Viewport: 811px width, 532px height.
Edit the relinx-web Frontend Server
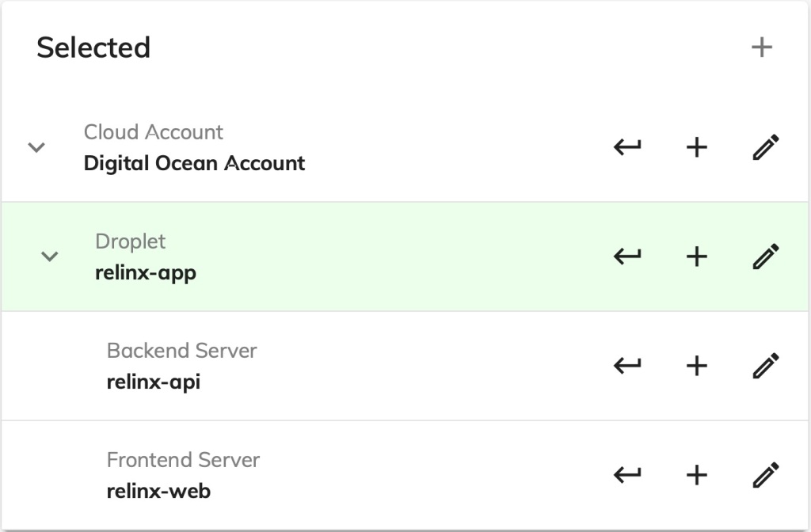pos(766,475)
